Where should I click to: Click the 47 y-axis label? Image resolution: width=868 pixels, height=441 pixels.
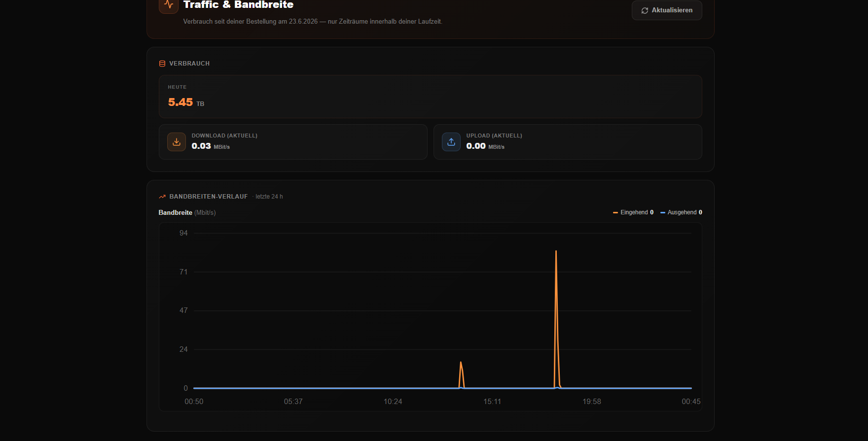[x=183, y=310]
